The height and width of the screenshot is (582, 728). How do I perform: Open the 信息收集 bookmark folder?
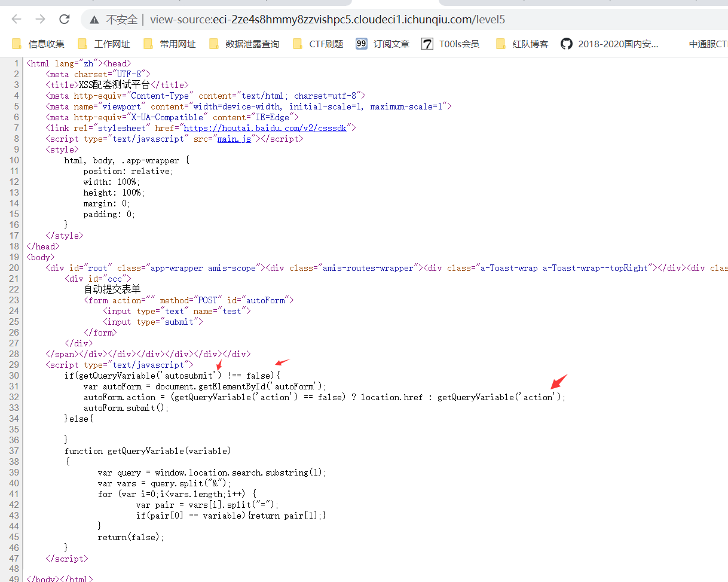point(38,44)
